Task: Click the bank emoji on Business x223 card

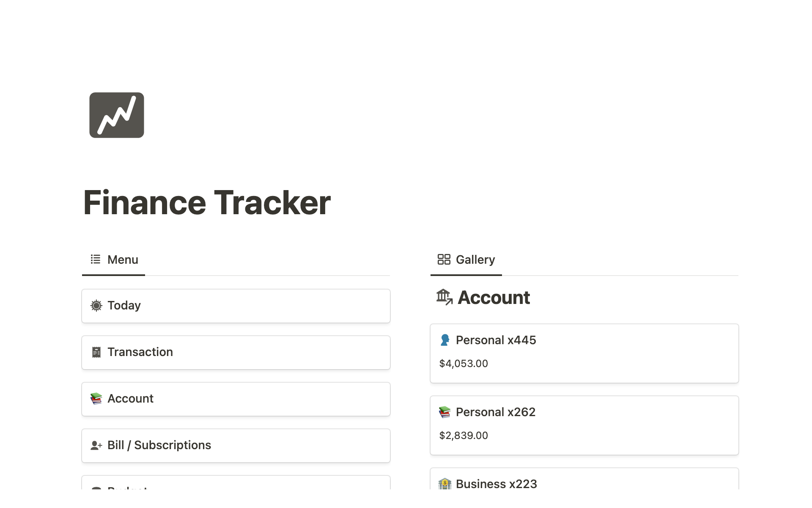Action: click(x=444, y=483)
